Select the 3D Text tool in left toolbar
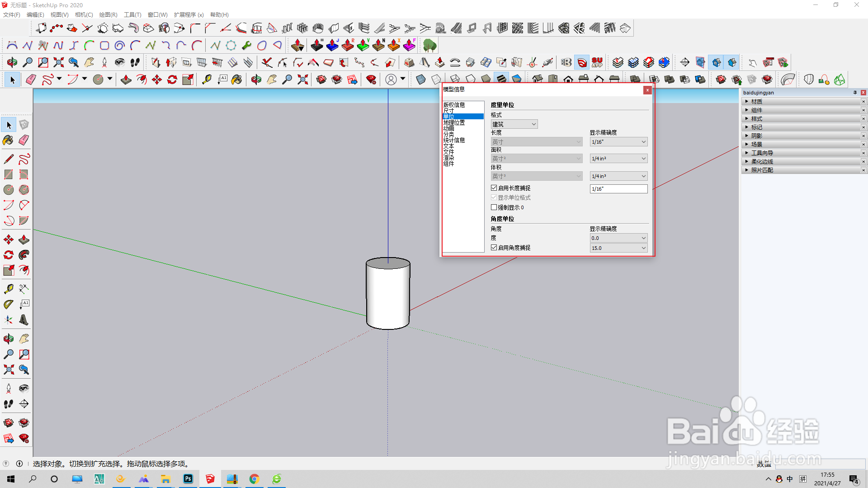This screenshot has width=868, height=488. (x=24, y=320)
